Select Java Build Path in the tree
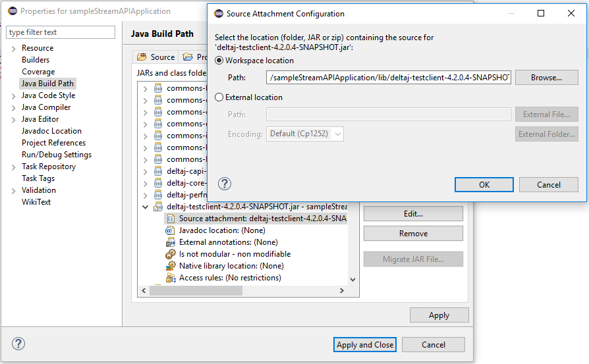Viewport: 589px width, 364px height. coord(47,84)
